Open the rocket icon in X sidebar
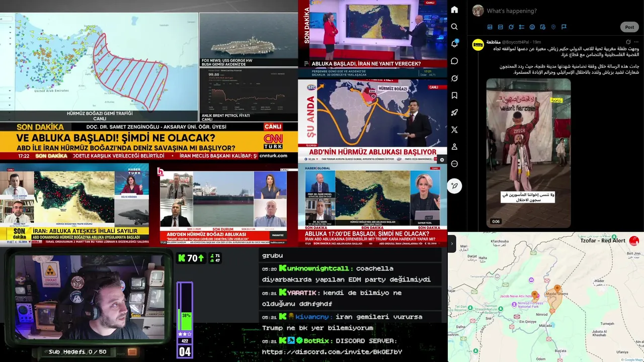Viewport: 644px width, 362px height. pos(454,112)
